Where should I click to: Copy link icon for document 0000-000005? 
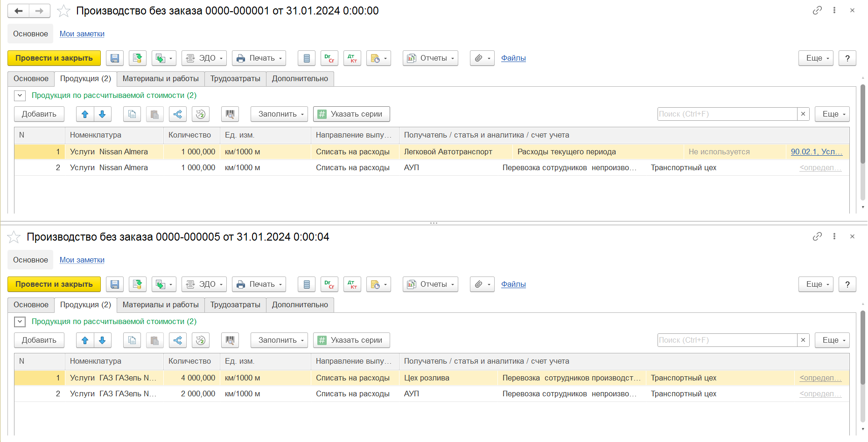point(817,236)
